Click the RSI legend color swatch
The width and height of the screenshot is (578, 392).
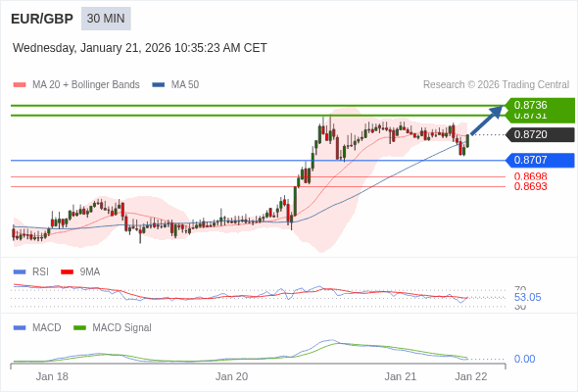20,272
